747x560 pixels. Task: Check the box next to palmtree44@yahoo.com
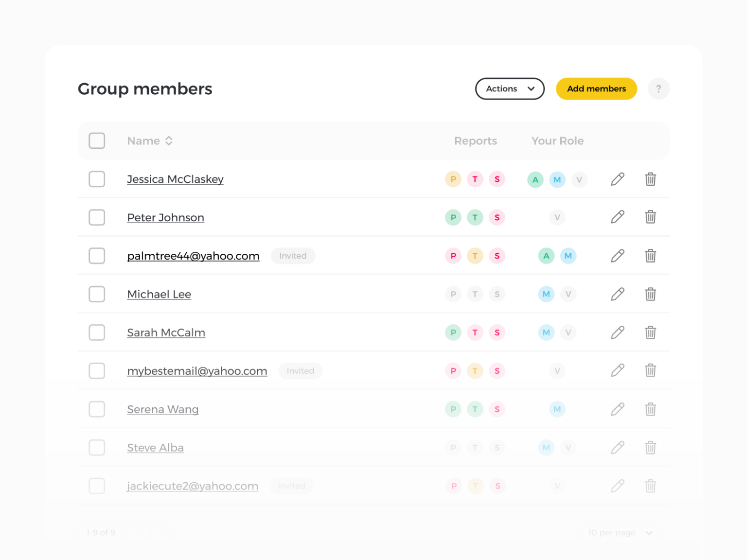(97, 256)
